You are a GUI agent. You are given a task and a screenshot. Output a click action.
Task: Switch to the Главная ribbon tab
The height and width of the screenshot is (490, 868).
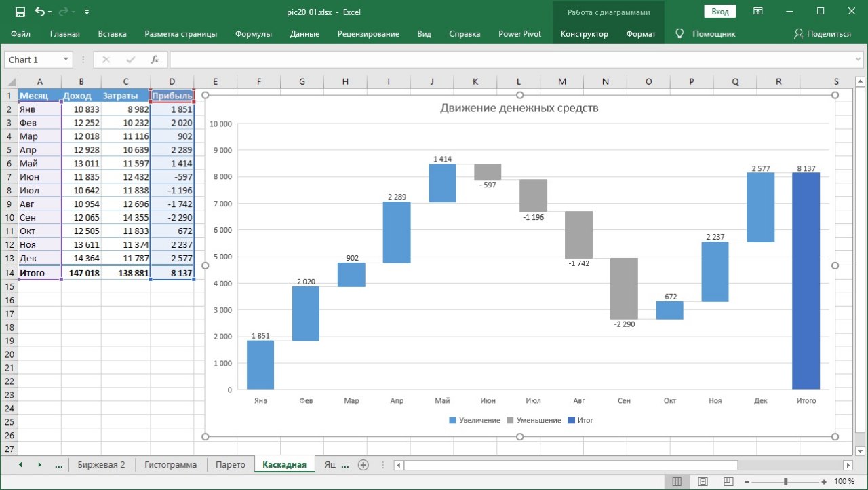point(65,33)
